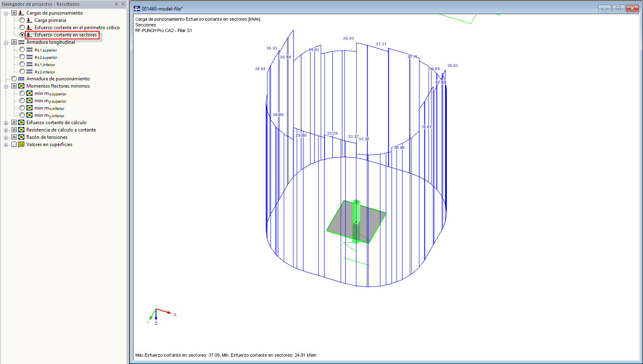Click the Cargas de punzonamiento load icon
This screenshot has height=364, width=643.
(x=21, y=13)
